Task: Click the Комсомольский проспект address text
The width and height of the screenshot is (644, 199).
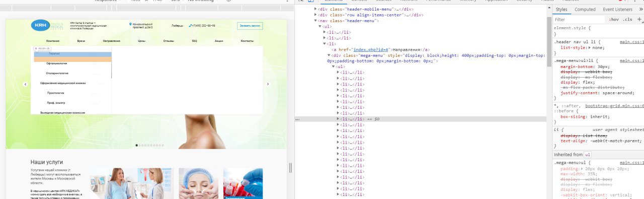Action: [x=142, y=26]
